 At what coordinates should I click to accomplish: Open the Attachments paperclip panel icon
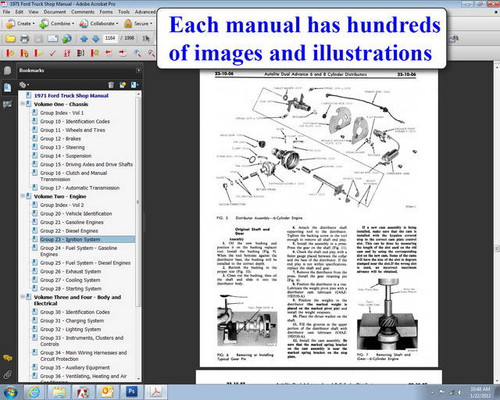click(x=7, y=374)
